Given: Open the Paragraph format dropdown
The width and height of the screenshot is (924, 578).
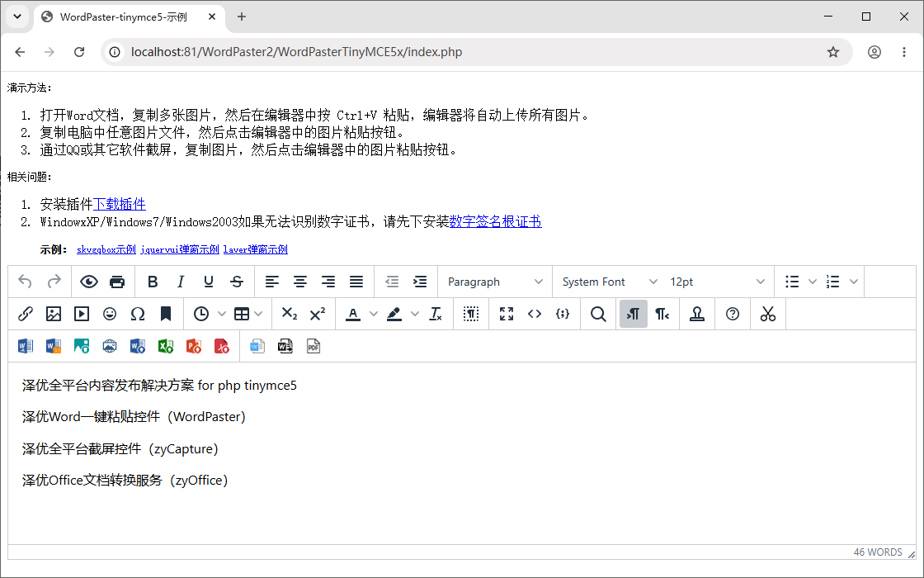Looking at the screenshot, I should (x=495, y=282).
